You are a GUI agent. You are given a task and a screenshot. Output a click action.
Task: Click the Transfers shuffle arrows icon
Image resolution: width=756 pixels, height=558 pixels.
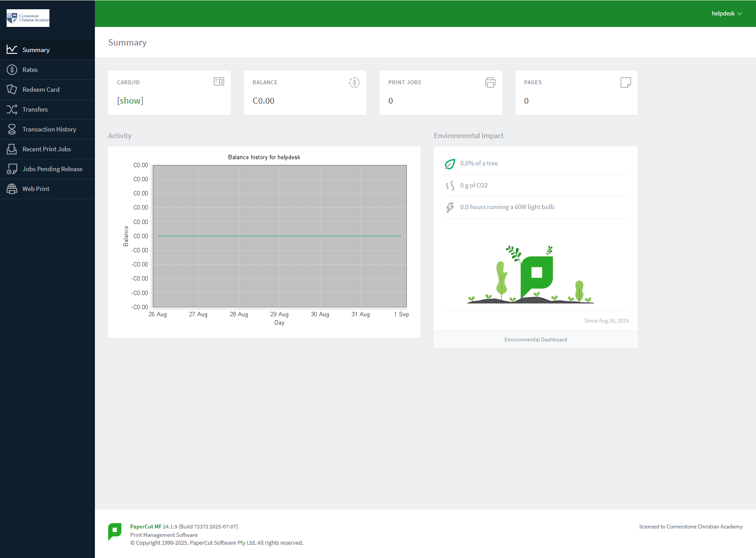12,109
